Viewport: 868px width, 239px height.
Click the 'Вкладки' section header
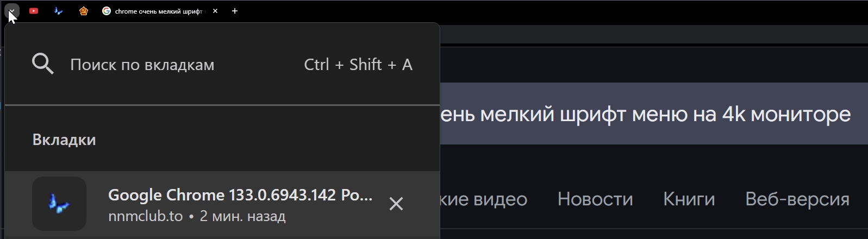pos(64,140)
